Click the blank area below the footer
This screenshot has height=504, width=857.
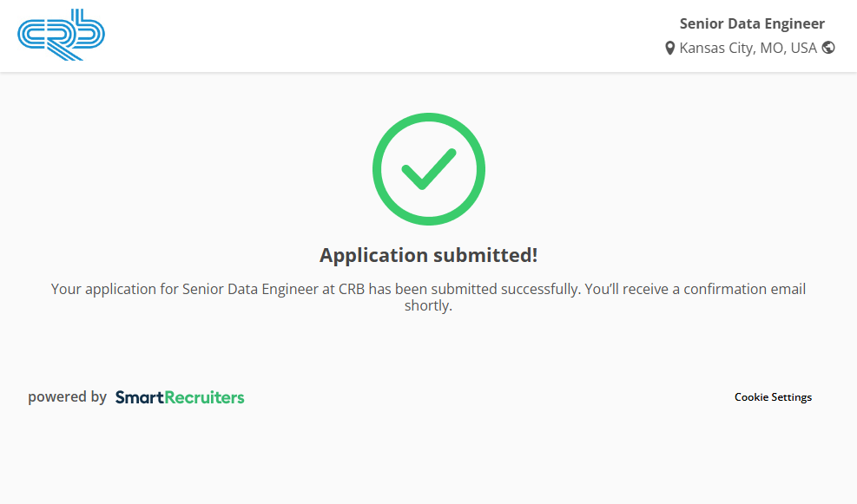coord(428,460)
